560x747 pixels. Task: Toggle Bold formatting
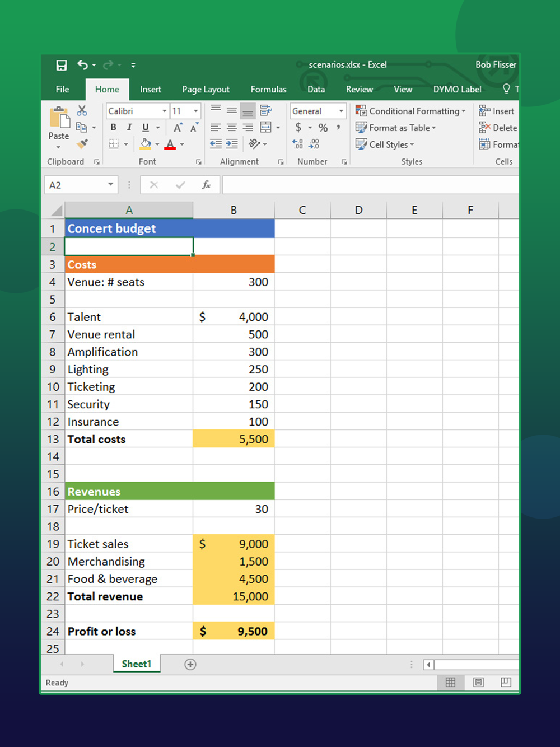click(x=114, y=127)
